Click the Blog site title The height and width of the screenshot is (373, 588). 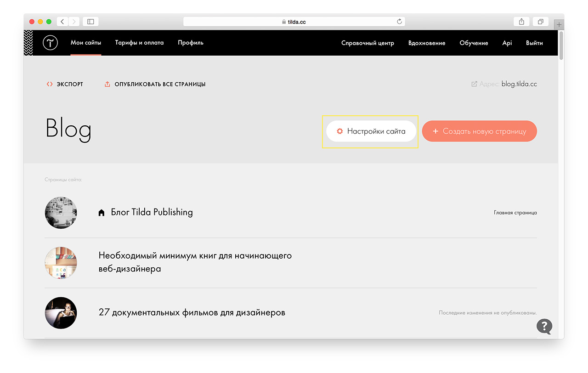(x=68, y=129)
